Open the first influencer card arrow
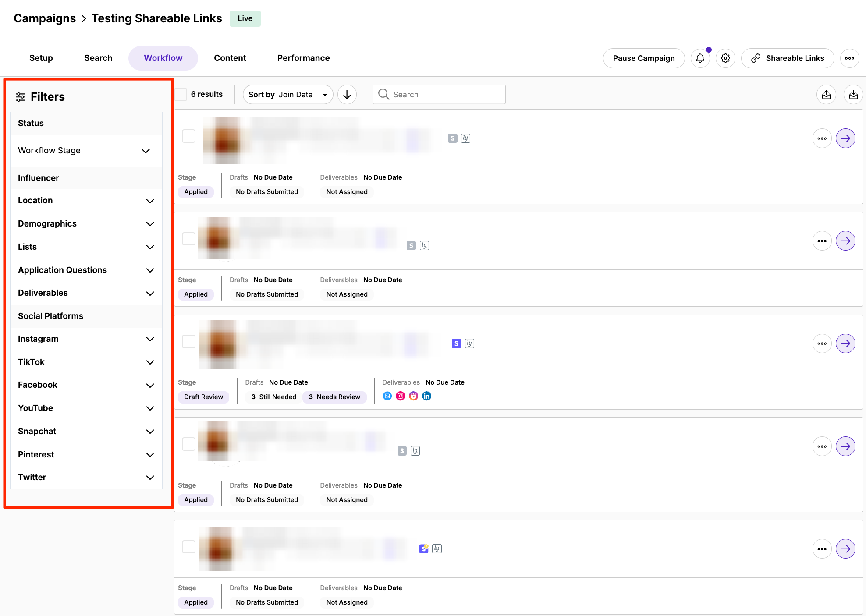Image resolution: width=866 pixels, height=616 pixels. pyautogui.click(x=845, y=138)
